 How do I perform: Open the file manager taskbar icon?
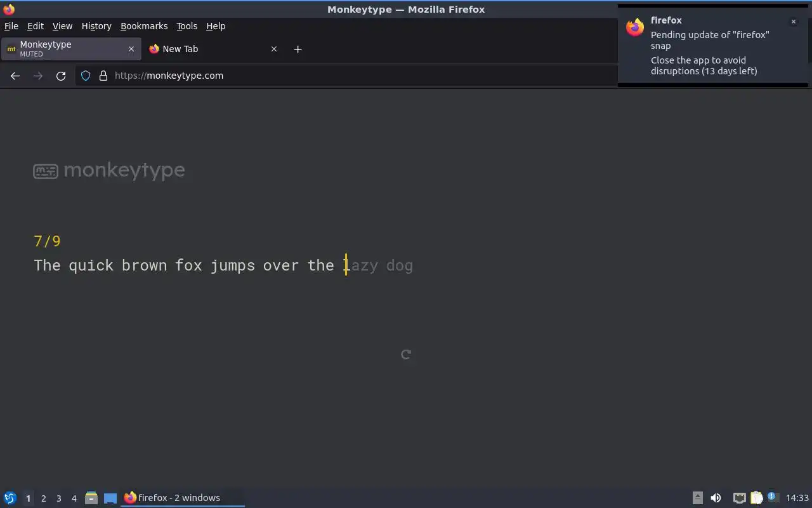point(91,498)
